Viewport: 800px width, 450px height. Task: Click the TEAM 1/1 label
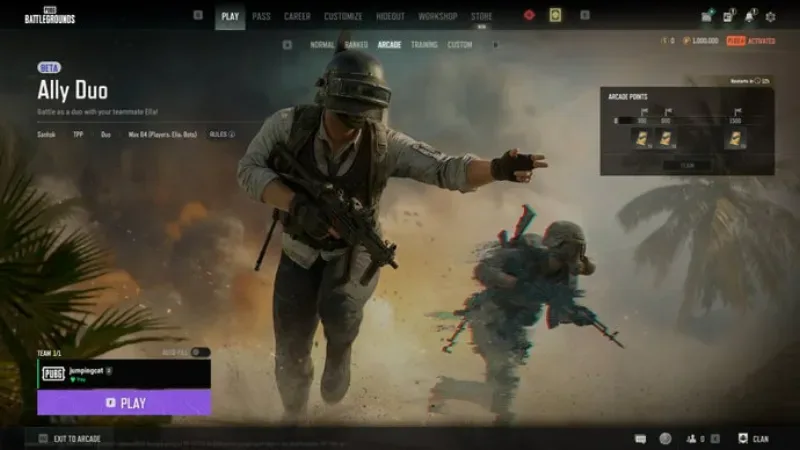[x=49, y=353]
